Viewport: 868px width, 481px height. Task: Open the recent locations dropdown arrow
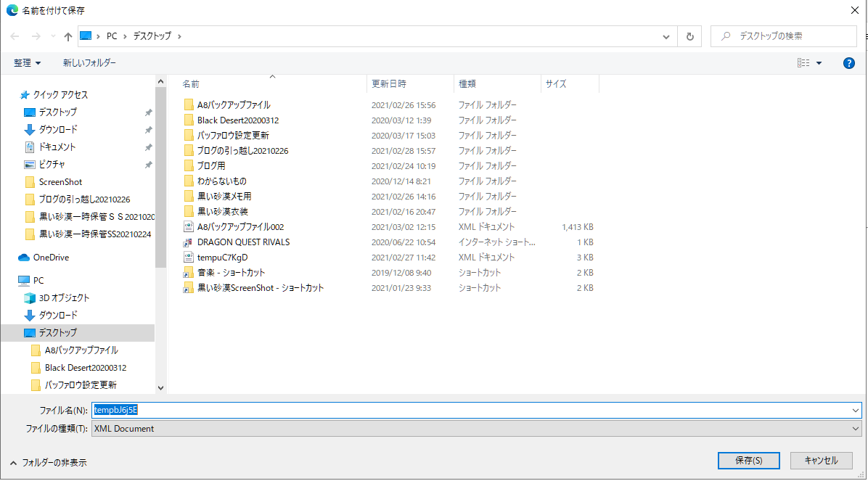click(x=53, y=36)
